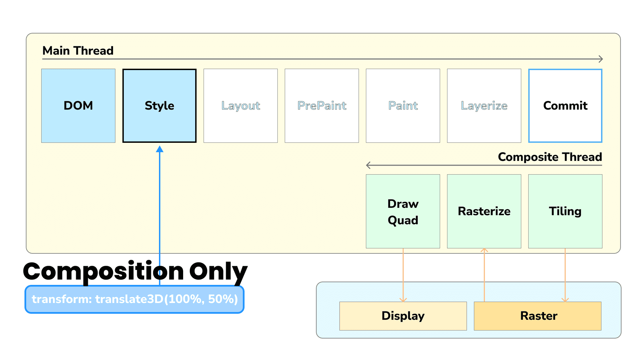Click the orange arrowhead above Display
This screenshot has height=362, width=644.
click(x=403, y=300)
